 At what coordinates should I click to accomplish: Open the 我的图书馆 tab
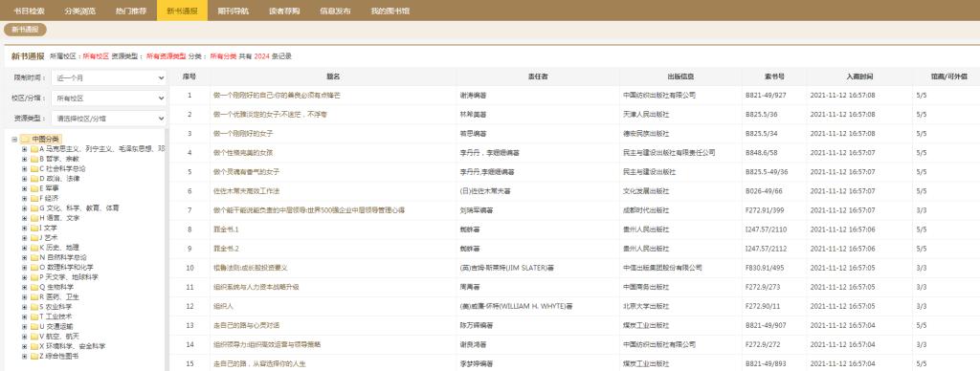coord(390,11)
